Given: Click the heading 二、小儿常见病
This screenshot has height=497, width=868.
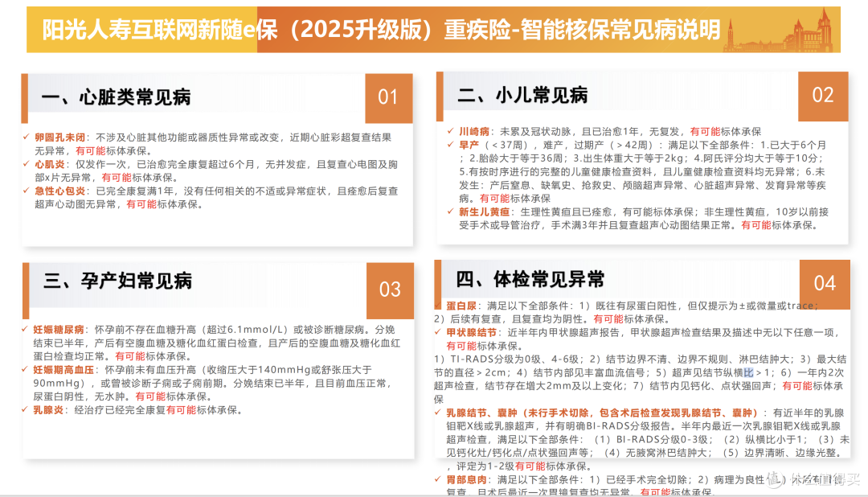Looking at the screenshot, I should pyautogui.click(x=522, y=96).
